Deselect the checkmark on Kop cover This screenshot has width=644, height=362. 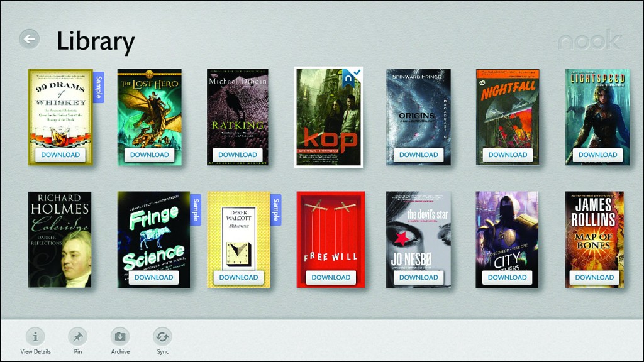point(357,73)
